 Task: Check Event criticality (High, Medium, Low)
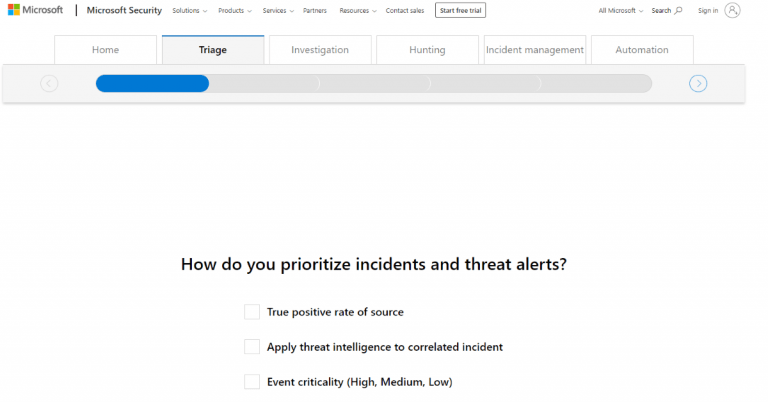(252, 382)
